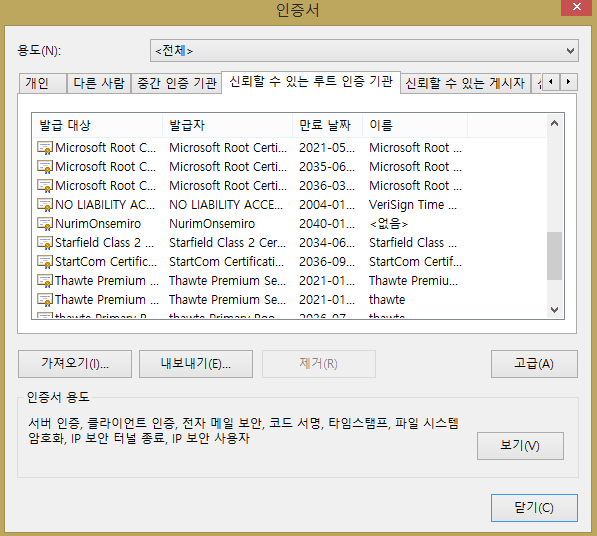Sort by 만료 날짜 column header
This screenshot has width=597, height=536.
pyautogui.click(x=327, y=125)
